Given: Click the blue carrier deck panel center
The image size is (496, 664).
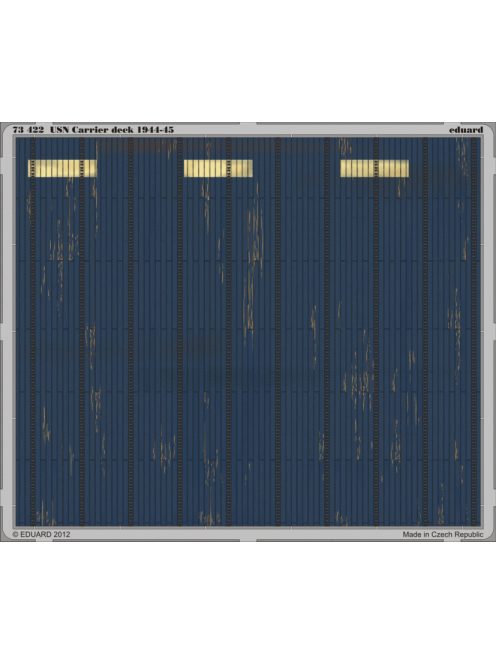Looking at the screenshot, I should 248,332.
